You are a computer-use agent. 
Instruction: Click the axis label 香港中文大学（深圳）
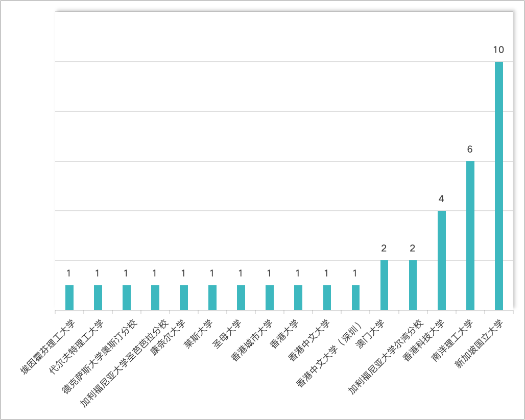coord(330,354)
